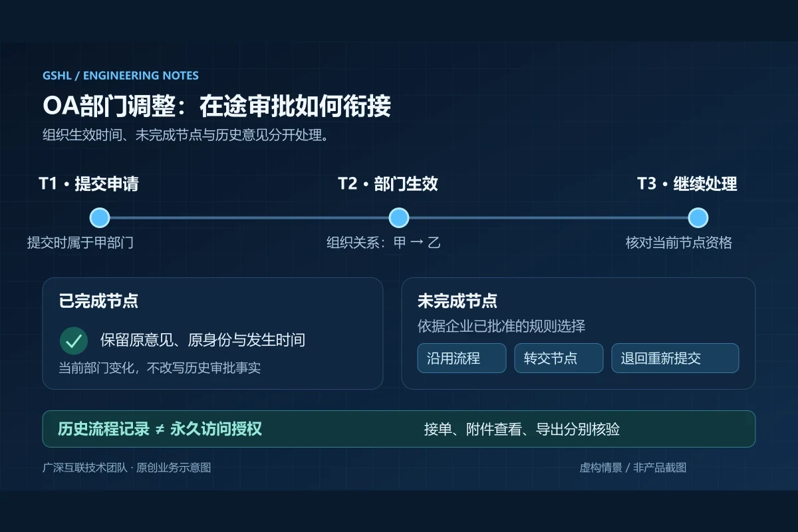The image size is (798, 532).
Task: Select the 沿用流程 option
Action: 462,358
